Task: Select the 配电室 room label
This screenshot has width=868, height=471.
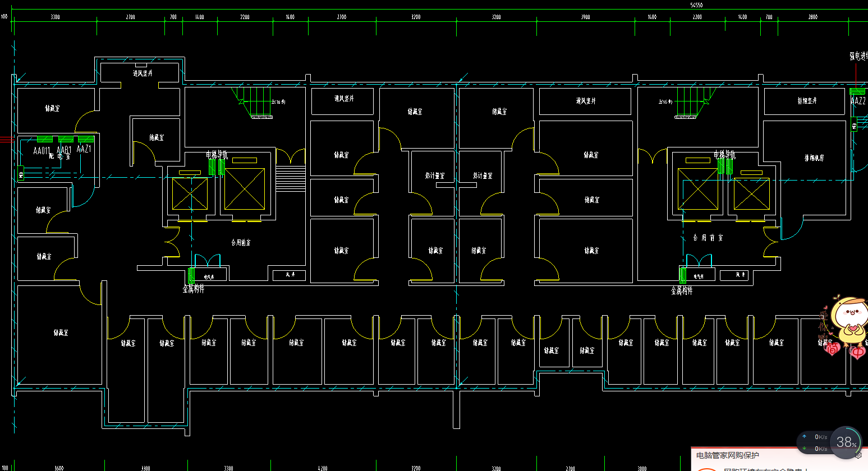Action: coord(59,156)
